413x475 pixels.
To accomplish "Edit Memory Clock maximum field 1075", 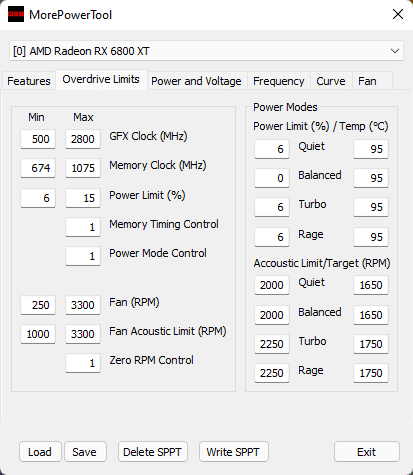I will click(x=83, y=168).
